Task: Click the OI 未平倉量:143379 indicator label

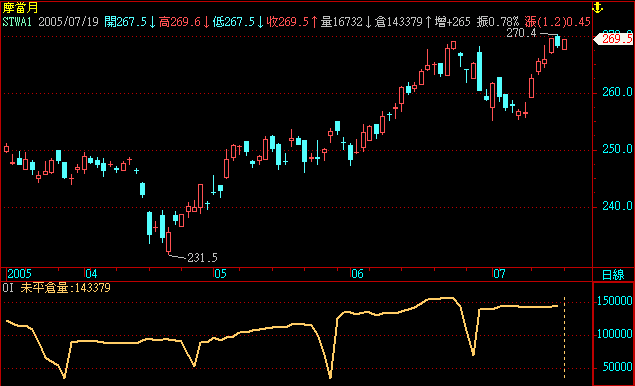Action: 56,288
